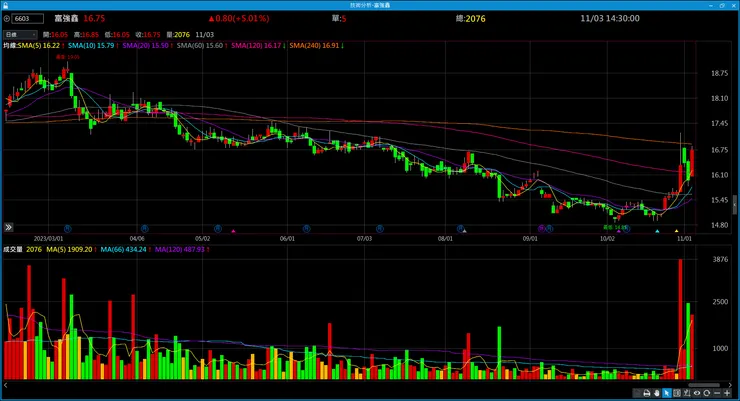Click the yellow triangle marker near 11/01

click(676, 231)
